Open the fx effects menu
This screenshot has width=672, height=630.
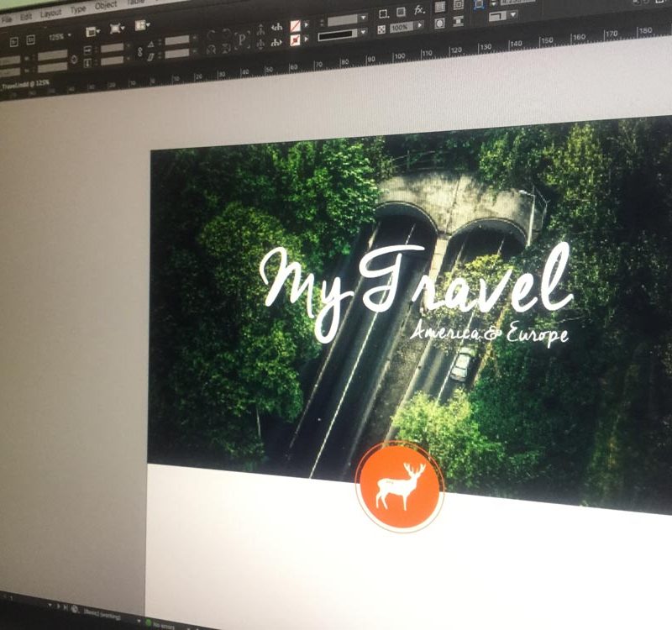(x=419, y=10)
